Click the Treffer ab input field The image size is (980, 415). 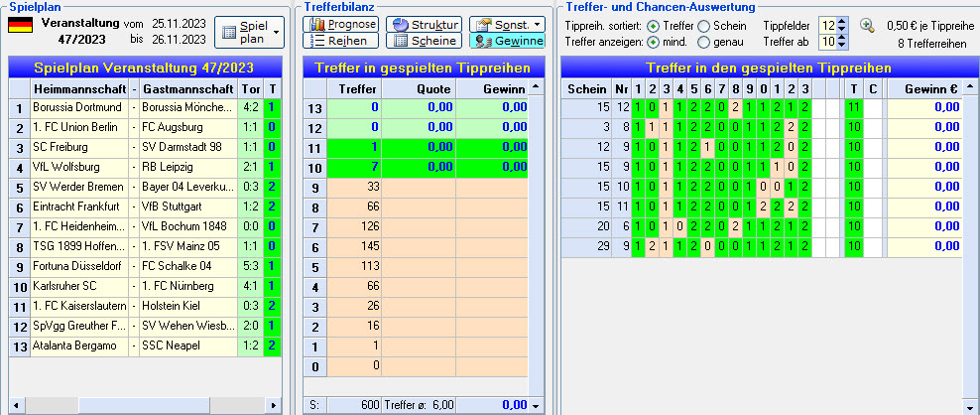[x=828, y=42]
